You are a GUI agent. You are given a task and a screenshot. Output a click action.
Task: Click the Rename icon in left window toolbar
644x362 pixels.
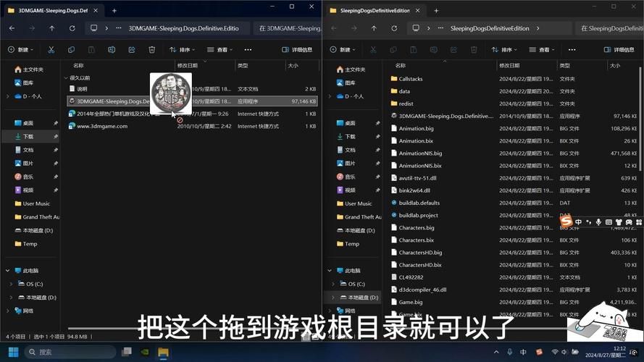tap(112, 50)
